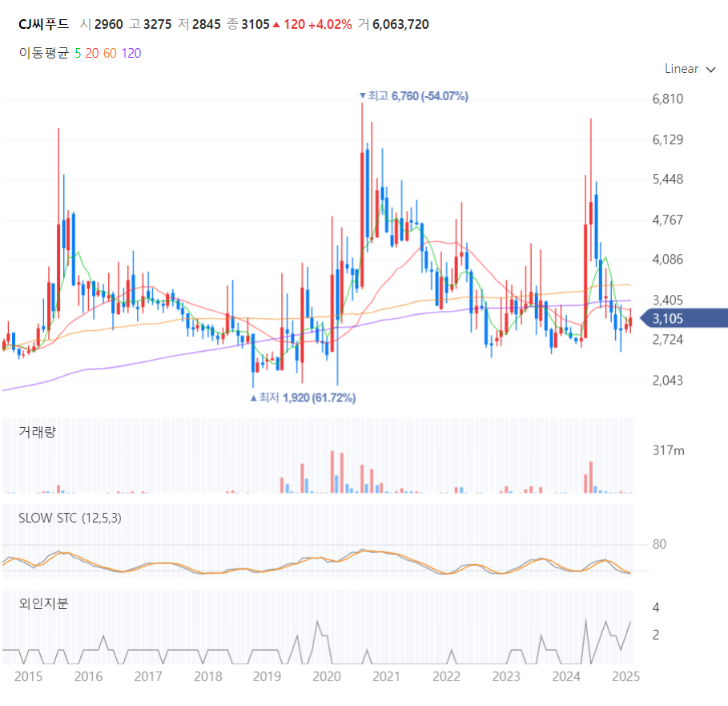Toggle the 5-period moving average
The image size is (728, 706).
tap(78, 54)
